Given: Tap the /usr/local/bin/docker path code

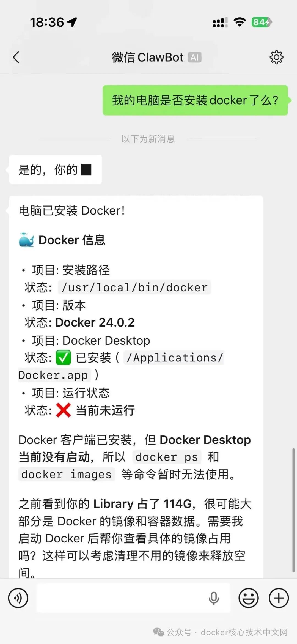Looking at the screenshot, I should (x=134, y=287).
